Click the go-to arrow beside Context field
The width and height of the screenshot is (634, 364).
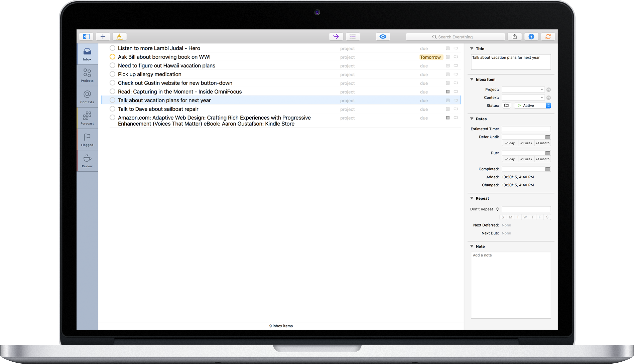coord(548,98)
